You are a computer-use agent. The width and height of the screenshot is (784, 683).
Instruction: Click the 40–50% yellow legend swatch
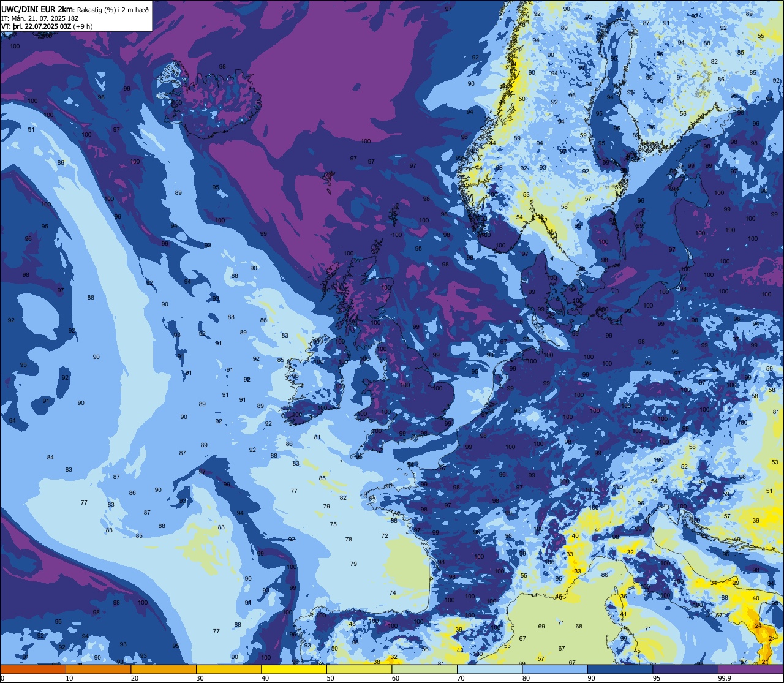coord(294,669)
